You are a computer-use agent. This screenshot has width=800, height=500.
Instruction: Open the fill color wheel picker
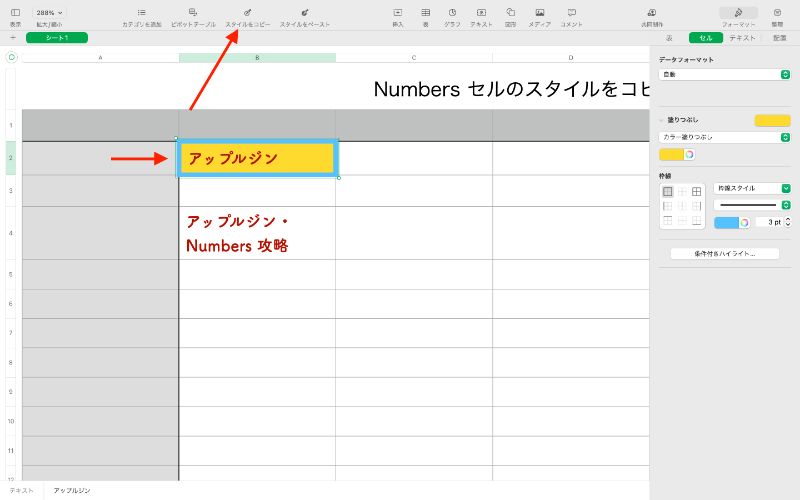tap(689, 155)
